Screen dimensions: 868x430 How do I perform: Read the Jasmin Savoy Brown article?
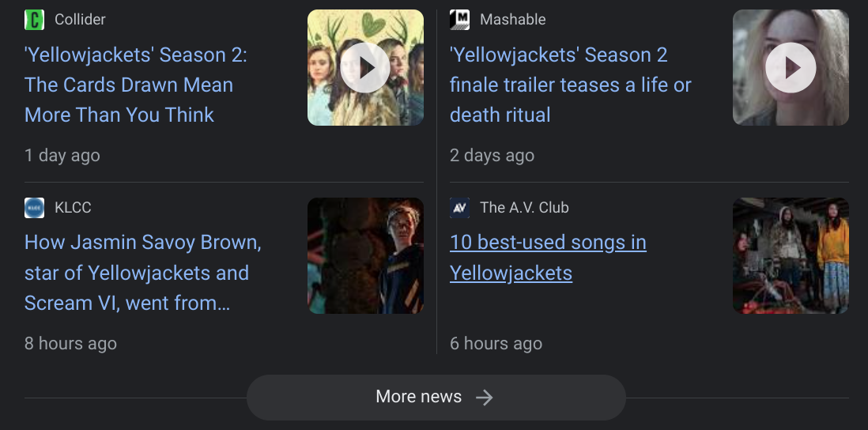pos(142,273)
